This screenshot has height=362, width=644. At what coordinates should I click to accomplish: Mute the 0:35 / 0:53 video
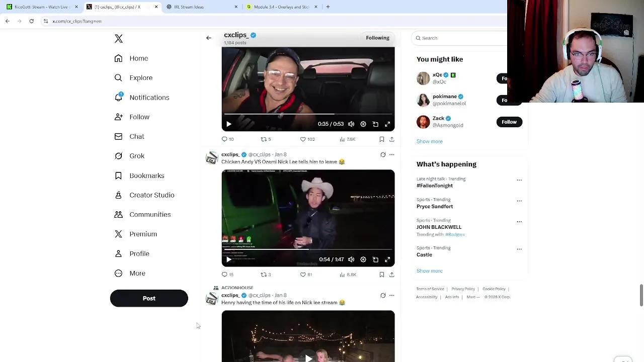(x=351, y=124)
